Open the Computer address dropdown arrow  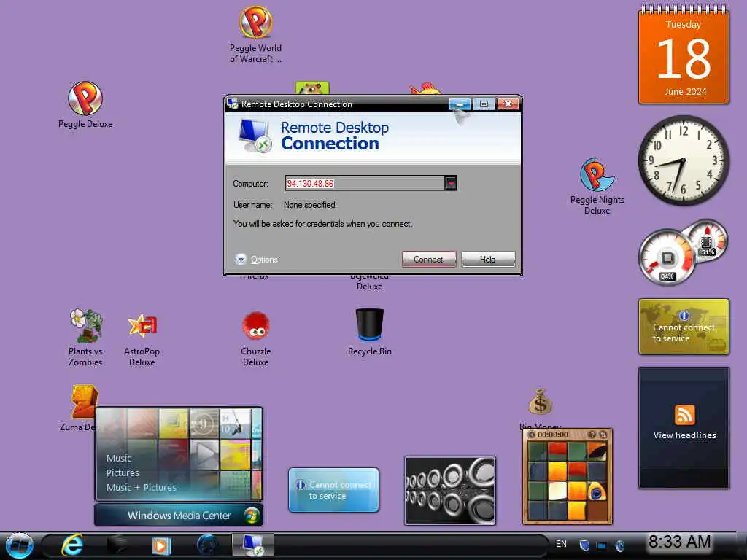[x=451, y=183]
